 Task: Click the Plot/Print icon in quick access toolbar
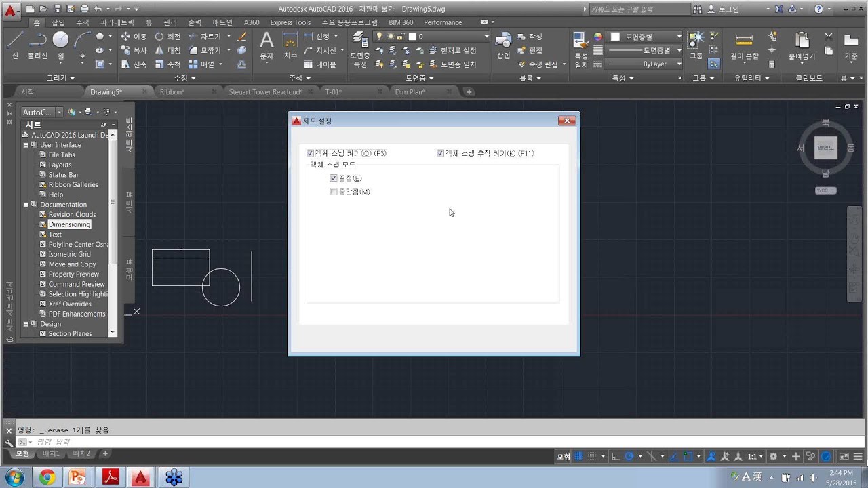pos(84,9)
